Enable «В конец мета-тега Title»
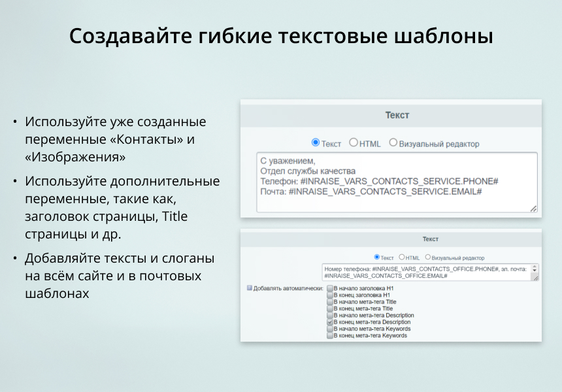This screenshot has height=392, width=562. (329, 308)
